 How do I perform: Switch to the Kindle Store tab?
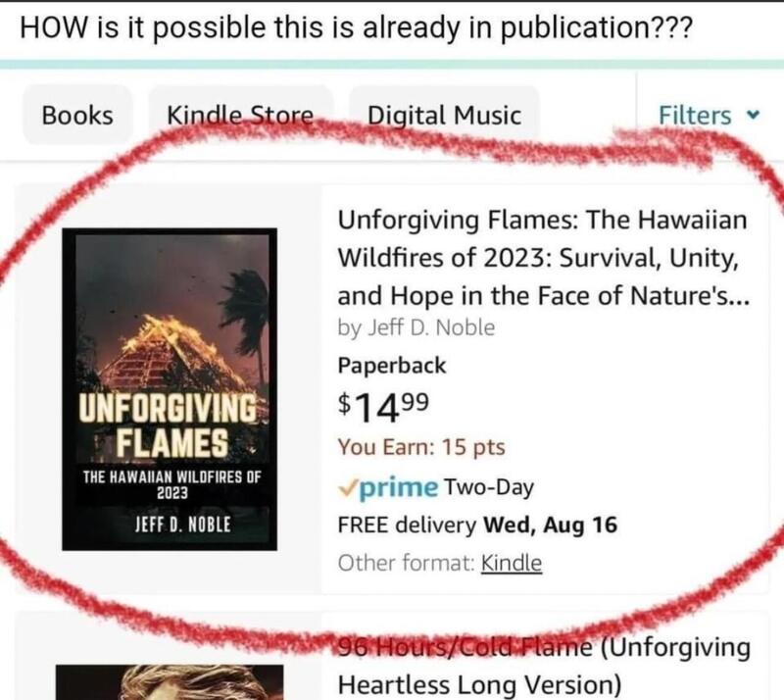click(240, 115)
